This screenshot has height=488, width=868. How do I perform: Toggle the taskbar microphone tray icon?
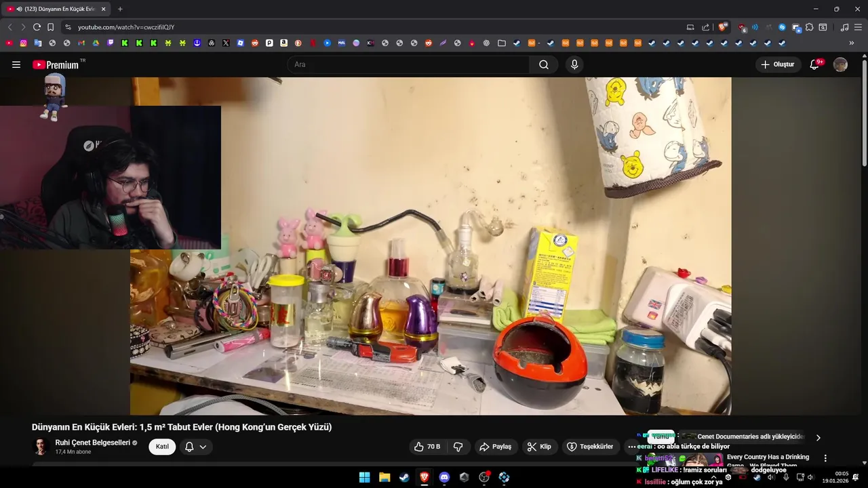click(x=786, y=477)
